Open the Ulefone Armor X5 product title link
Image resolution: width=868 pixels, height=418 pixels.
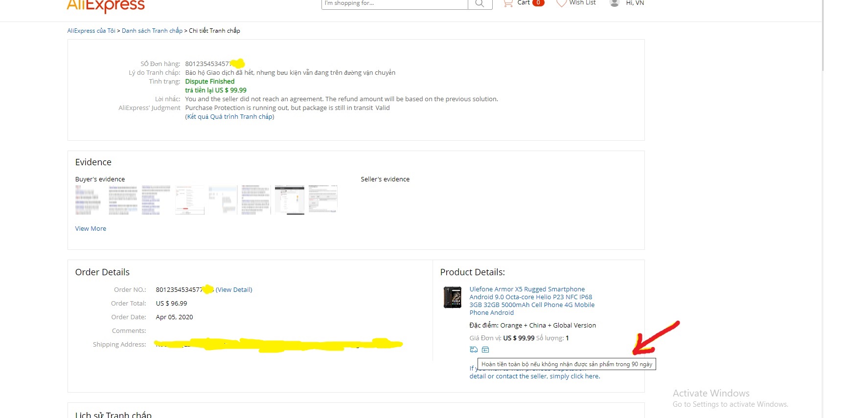(x=532, y=301)
